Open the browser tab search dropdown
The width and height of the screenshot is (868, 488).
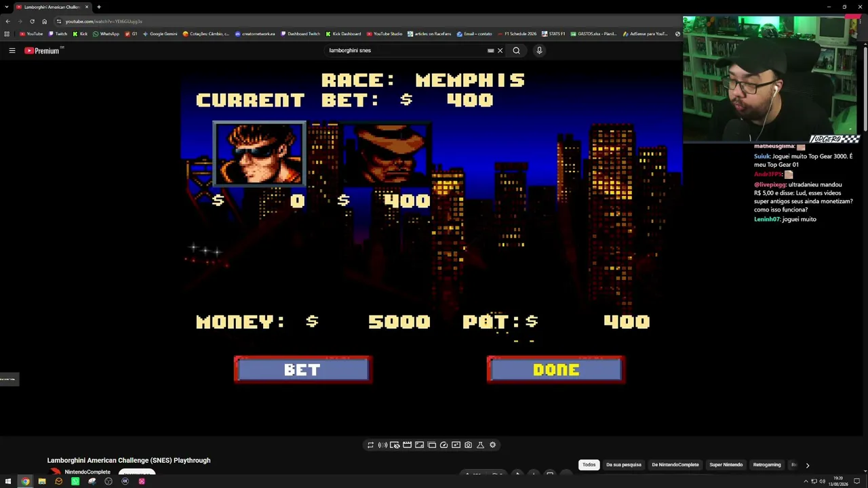coord(7,7)
